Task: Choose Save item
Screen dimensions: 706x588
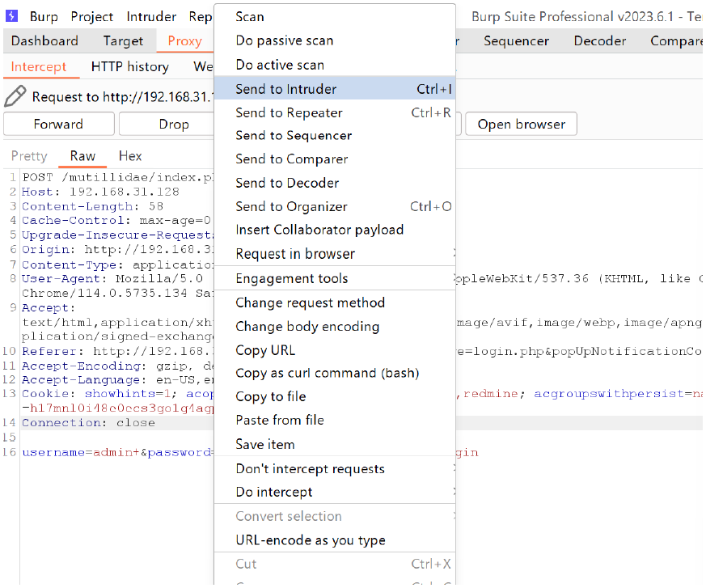Action: point(335,444)
